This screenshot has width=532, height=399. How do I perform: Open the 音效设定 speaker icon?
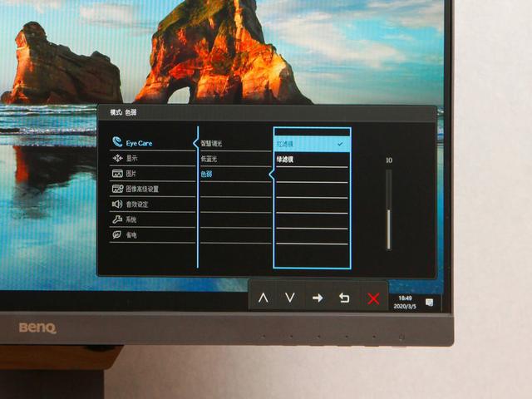coord(117,204)
